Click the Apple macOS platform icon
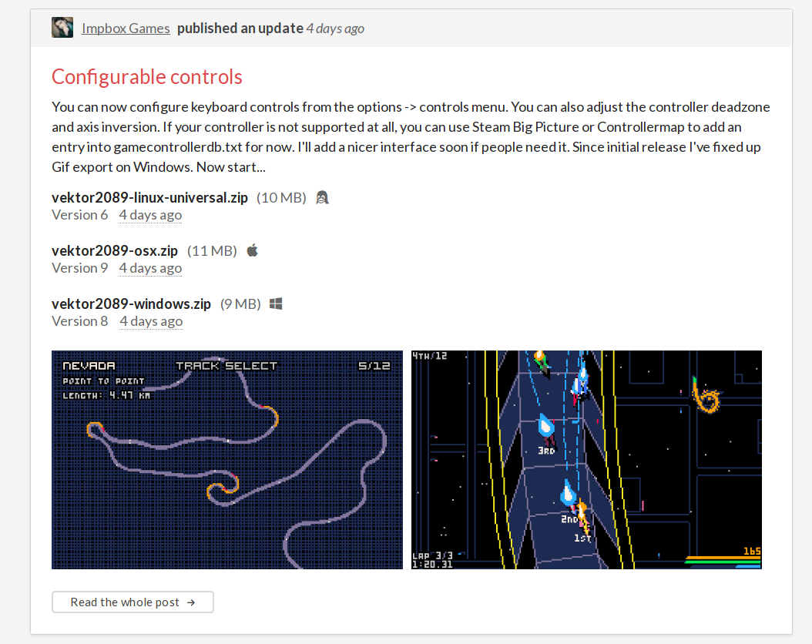812x644 pixels. [x=252, y=250]
